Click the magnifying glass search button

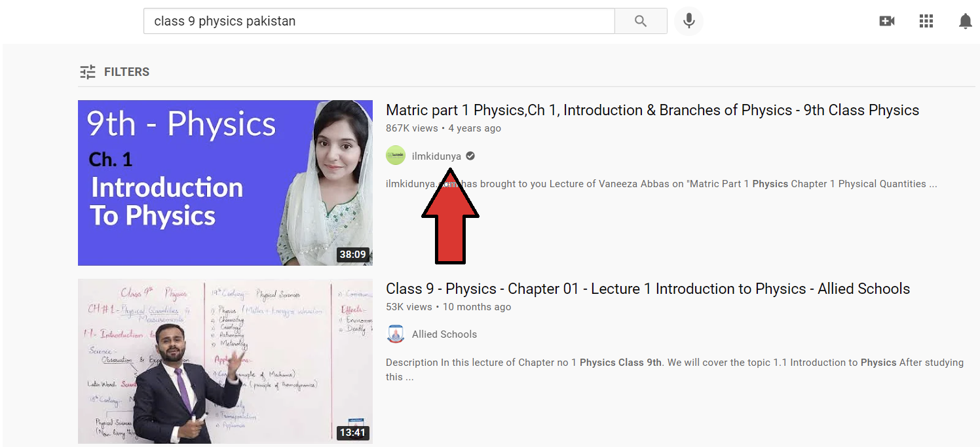click(x=641, y=21)
